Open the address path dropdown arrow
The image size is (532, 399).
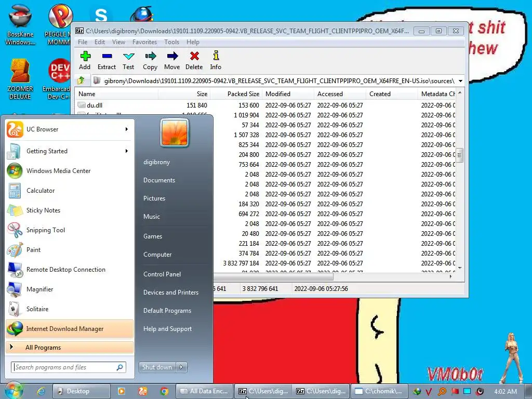click(x=460, y=81)
